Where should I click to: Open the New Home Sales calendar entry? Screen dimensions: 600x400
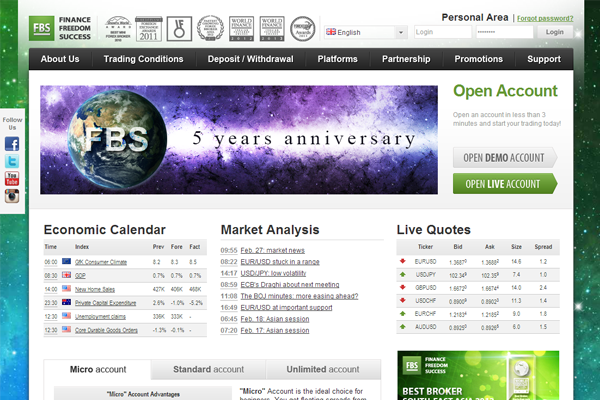pos(95,289)
